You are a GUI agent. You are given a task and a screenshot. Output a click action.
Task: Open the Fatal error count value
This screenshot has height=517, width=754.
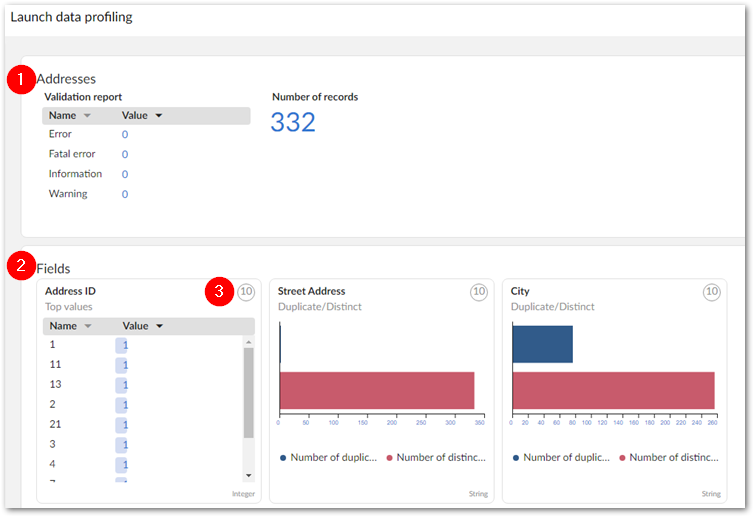tap(125, 154)
